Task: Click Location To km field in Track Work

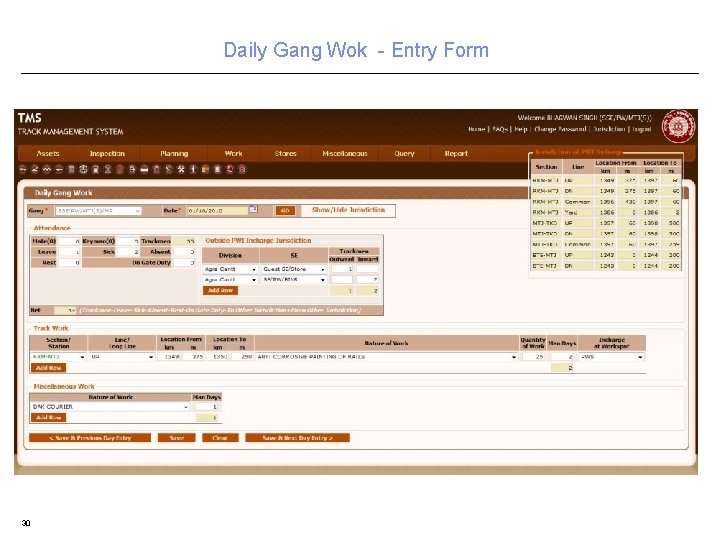Action: (x=218, y=357)
